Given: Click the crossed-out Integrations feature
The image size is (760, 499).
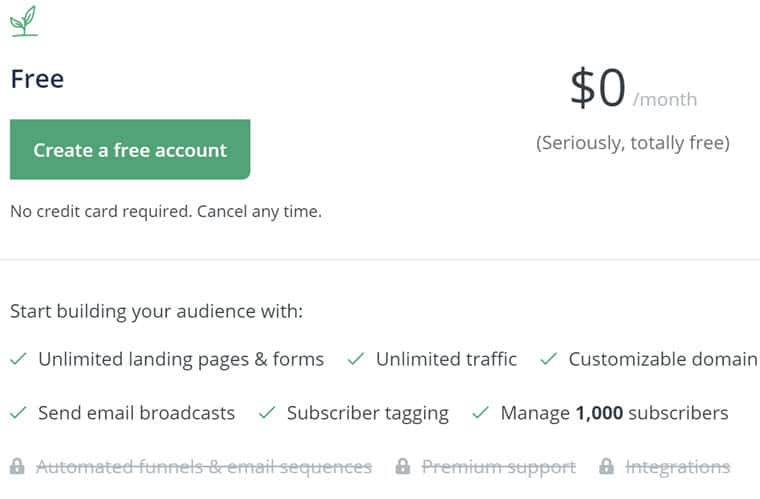Looking at the screenshot, I should coord(678,468).
